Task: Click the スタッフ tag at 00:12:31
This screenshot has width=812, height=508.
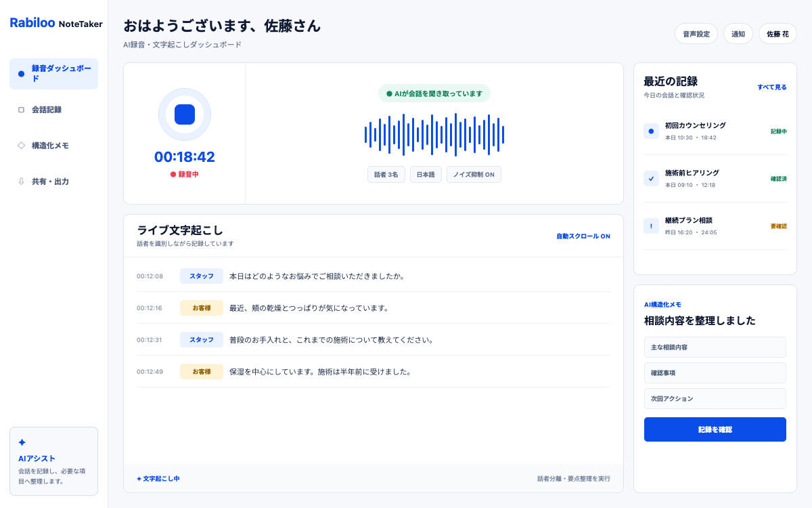Action: (202, 340)
